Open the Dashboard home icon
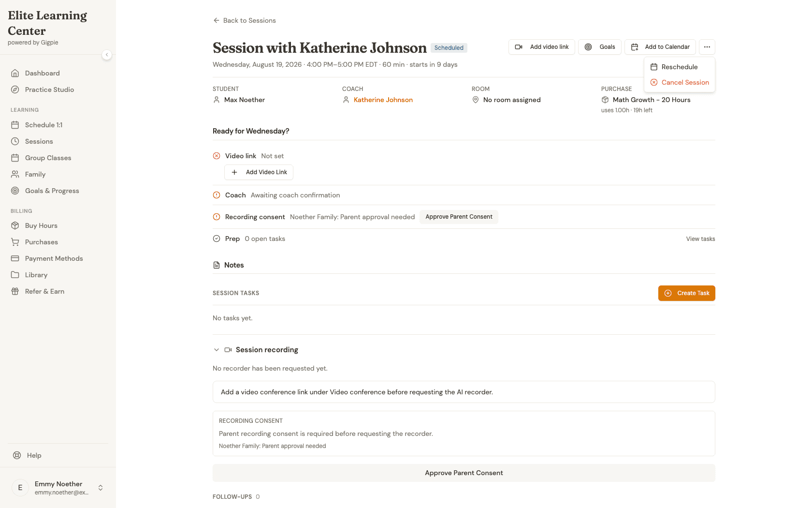 (15, 73)
